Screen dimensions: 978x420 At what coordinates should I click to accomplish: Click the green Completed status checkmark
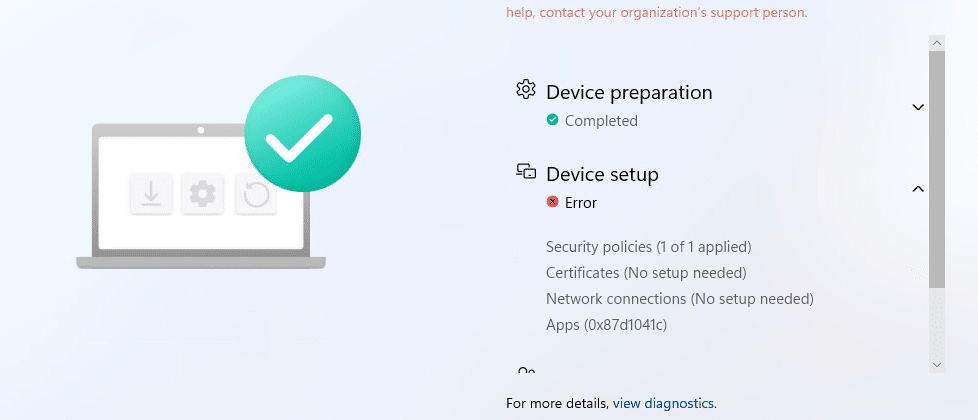click(x=552, y=119)
